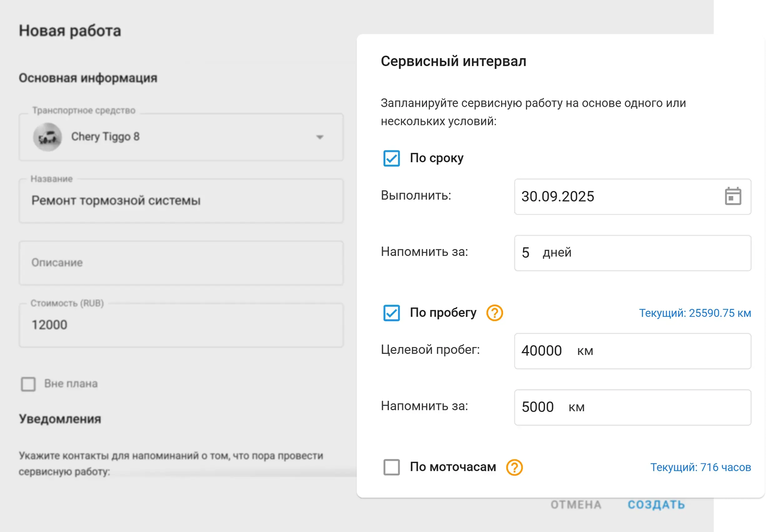The image size is (766, 532).
Task: Click the Chery Tiggo 8 vehicle avatar
Action: (x=47, y=137)
